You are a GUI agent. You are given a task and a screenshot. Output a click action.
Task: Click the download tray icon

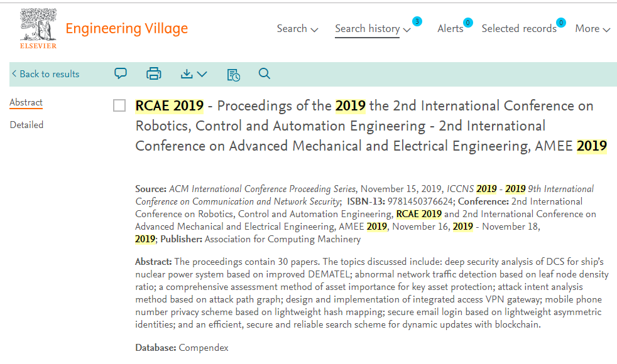(x=187, y=74)
